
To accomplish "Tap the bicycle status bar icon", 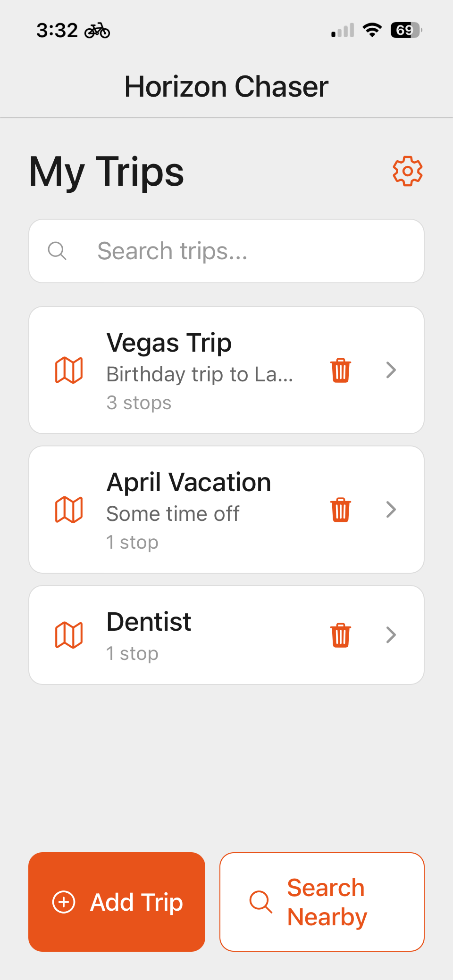I will tap(97, 31).
